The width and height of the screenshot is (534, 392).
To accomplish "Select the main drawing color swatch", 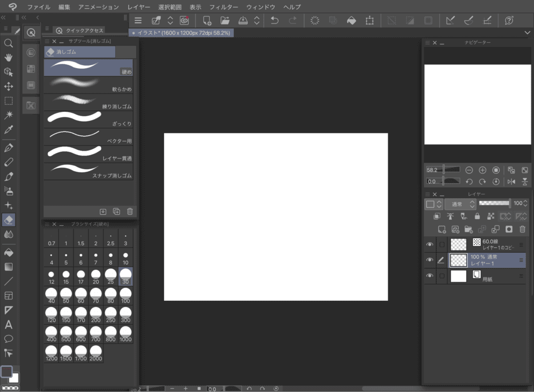I will pos(6,372).
